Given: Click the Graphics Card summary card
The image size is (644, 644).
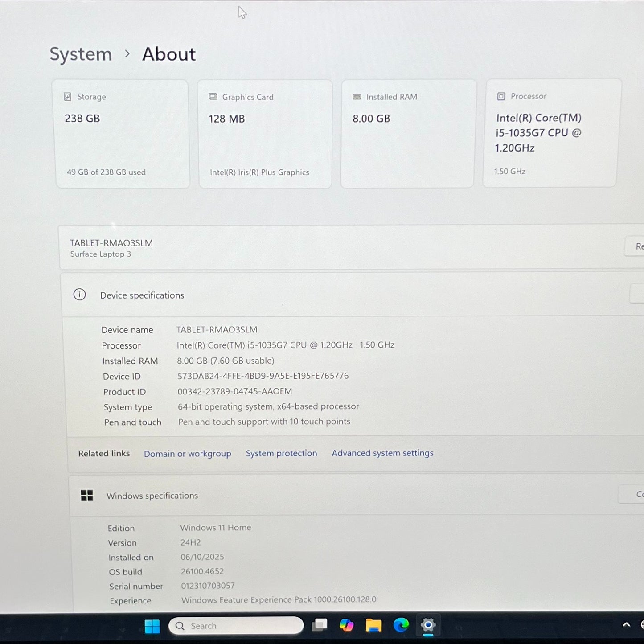Looking at the screenshot, I should (x=265, y=133).
